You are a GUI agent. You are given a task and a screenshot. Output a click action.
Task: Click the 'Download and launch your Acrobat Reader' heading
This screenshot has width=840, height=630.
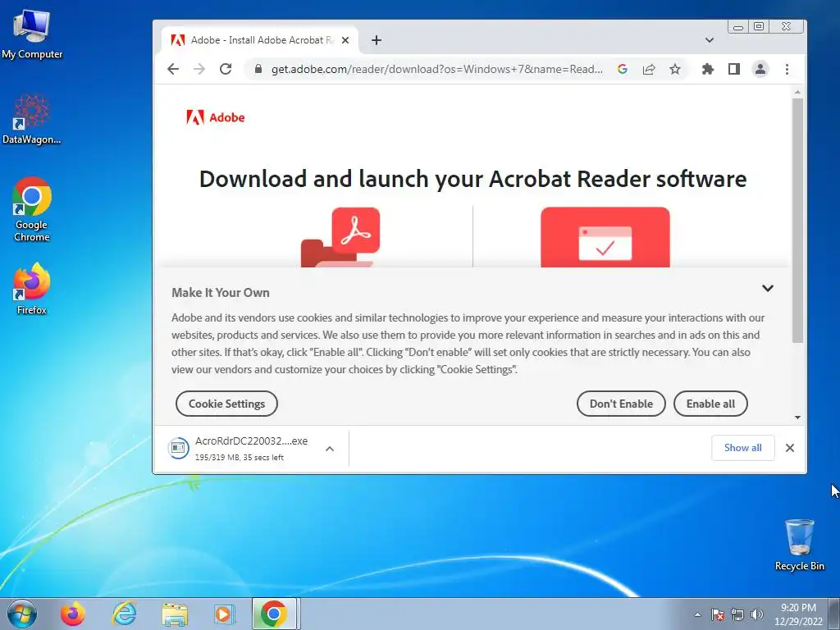coord(472,179)
